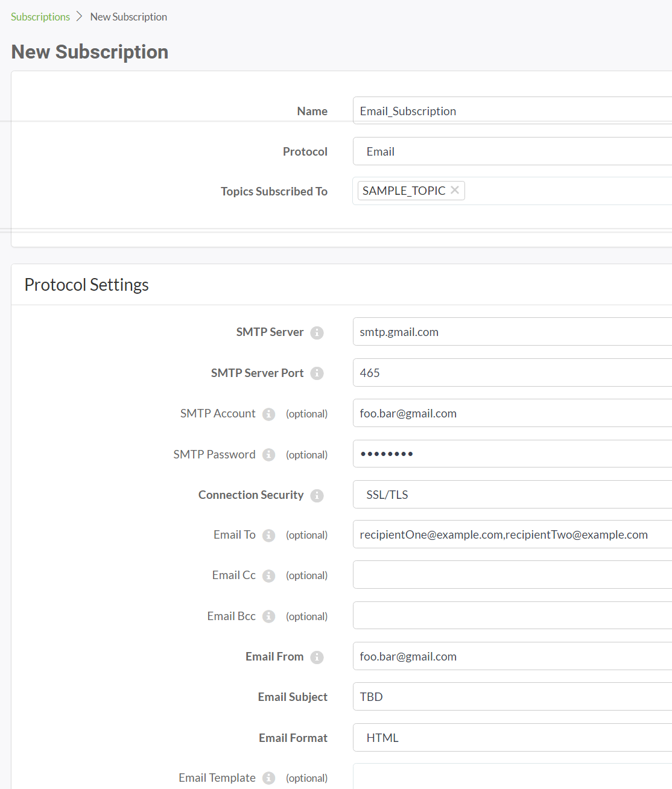Click info icon next to SMTP Account
The height and width of the screenshot is (789, 672).
[x=269, y=414]
